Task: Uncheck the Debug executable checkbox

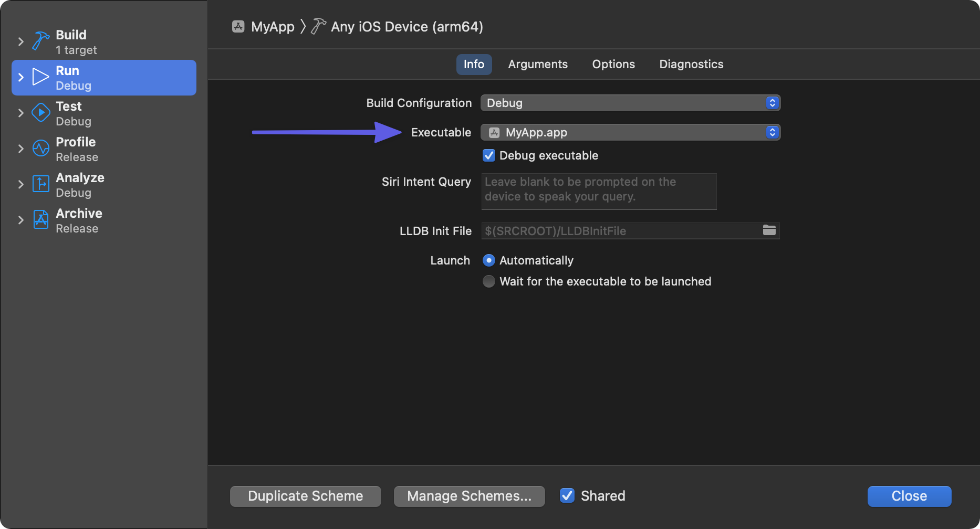Action: click(488, 155)
